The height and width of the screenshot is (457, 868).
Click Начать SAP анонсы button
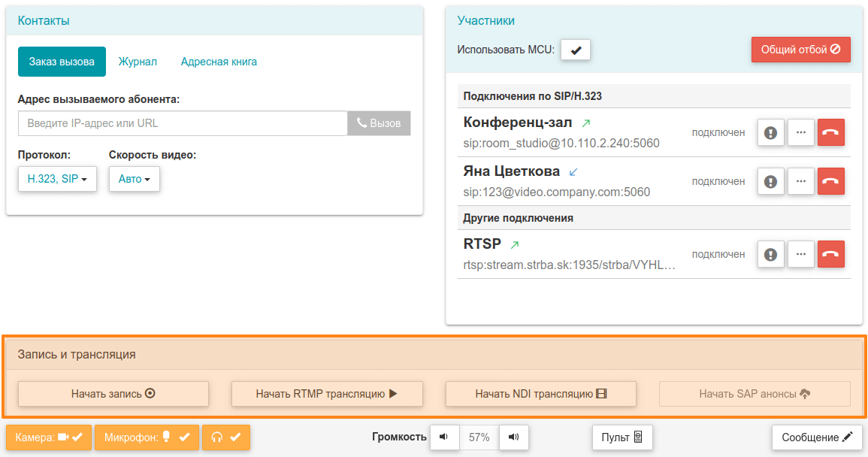coord(755,394)
